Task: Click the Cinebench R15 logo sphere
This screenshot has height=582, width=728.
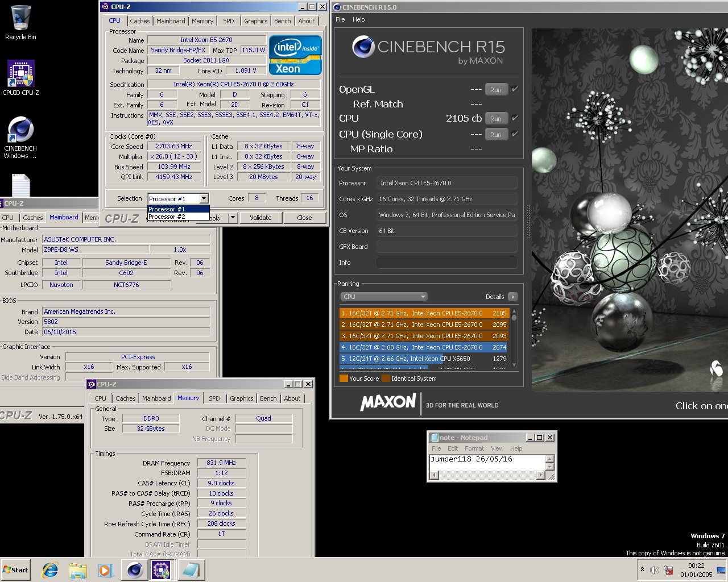Action: coord(363,47)
